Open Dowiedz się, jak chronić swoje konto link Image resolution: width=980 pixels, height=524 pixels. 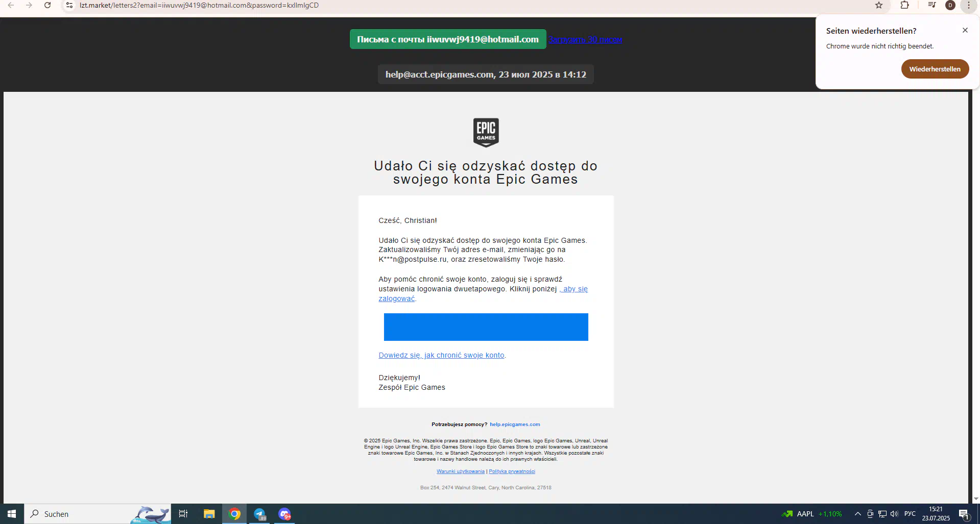tap(441, 355)
